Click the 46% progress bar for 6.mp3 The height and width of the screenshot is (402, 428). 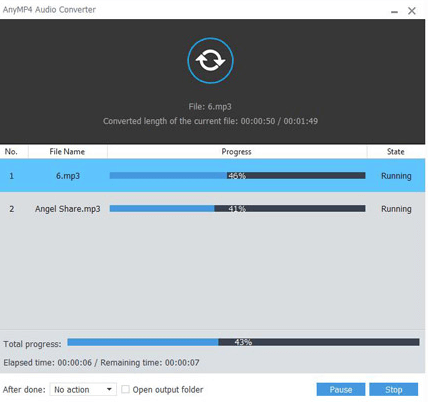(237, 176)
